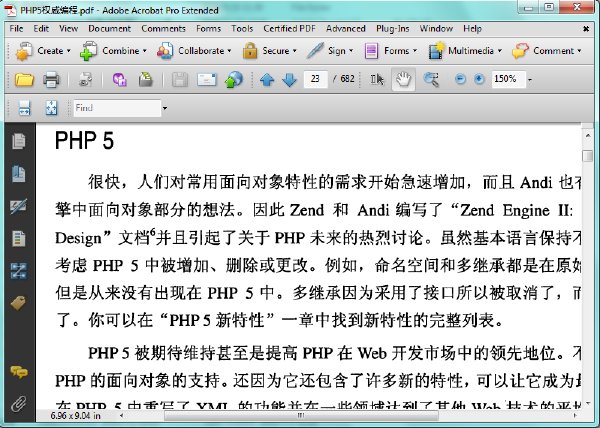Click the purple globe web-to-PDF icon
This screenshot has width=600, height=428.
click(x=119, y=80)
